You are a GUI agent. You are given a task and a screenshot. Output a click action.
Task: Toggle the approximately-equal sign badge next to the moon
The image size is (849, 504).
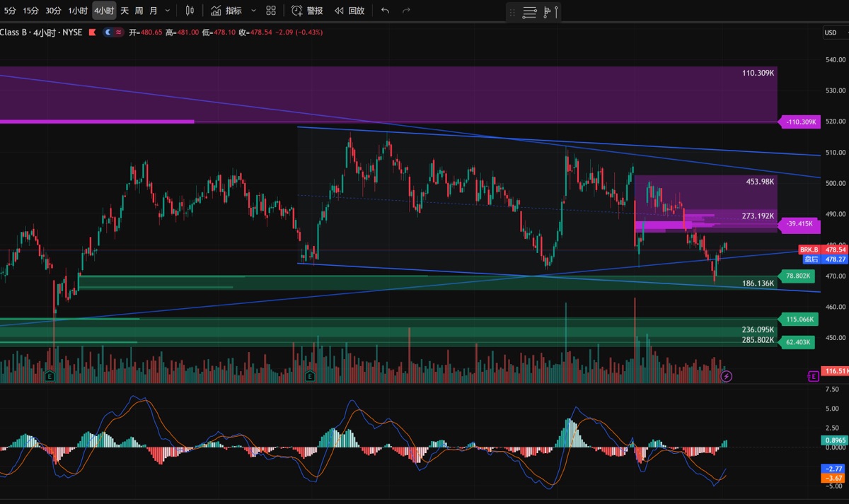pos(118,33)
